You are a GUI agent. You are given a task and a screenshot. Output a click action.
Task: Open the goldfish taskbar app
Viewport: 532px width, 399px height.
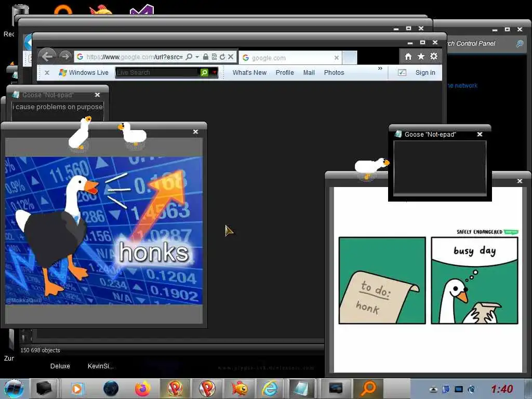pyautogui.click(x=240, y=389)
